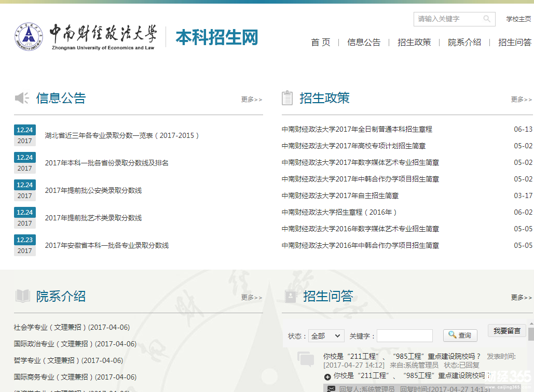Open 招生章程（2016年）policy link
This screenshot has height=392, width=534.
[339, 213]
